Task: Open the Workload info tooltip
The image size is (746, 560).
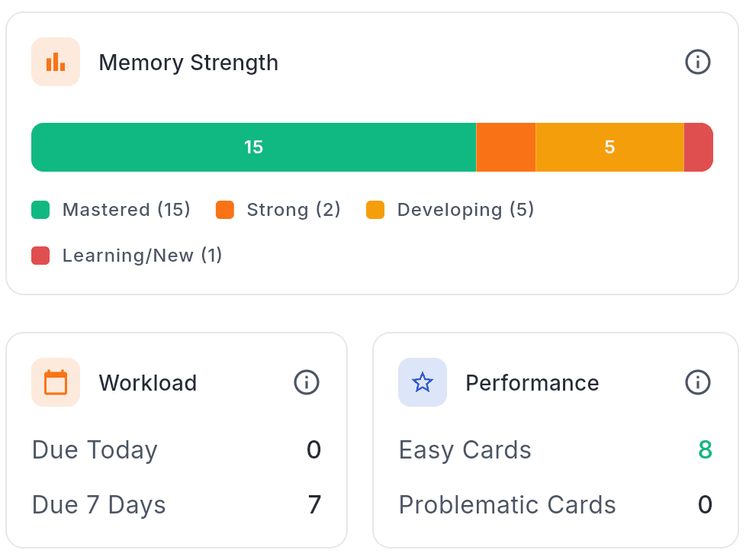Action: tap(307, 382)
